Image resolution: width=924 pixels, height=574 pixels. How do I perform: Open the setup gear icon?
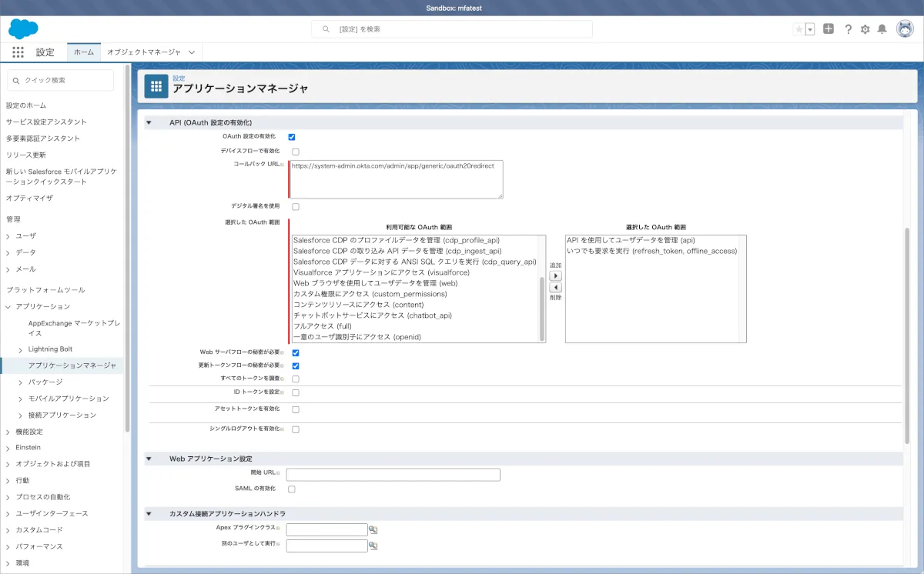click(x=865, y=29)
